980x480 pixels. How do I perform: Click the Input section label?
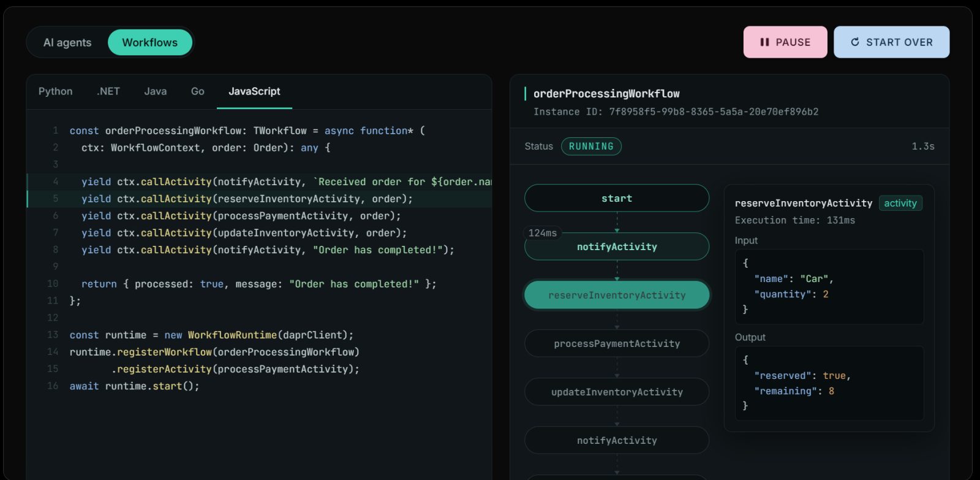coord(746,240)
